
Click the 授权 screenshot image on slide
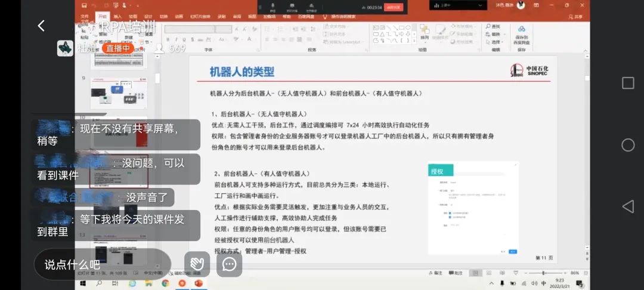473,208
